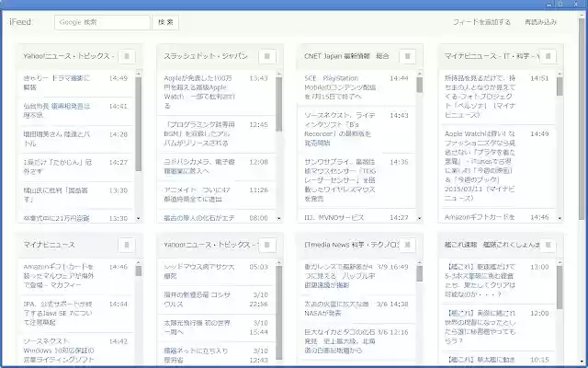This screenshot has width=588, height=368.
Task: Trash the マイナビニュース - IT・科学 feed
Action: [548, 56]
